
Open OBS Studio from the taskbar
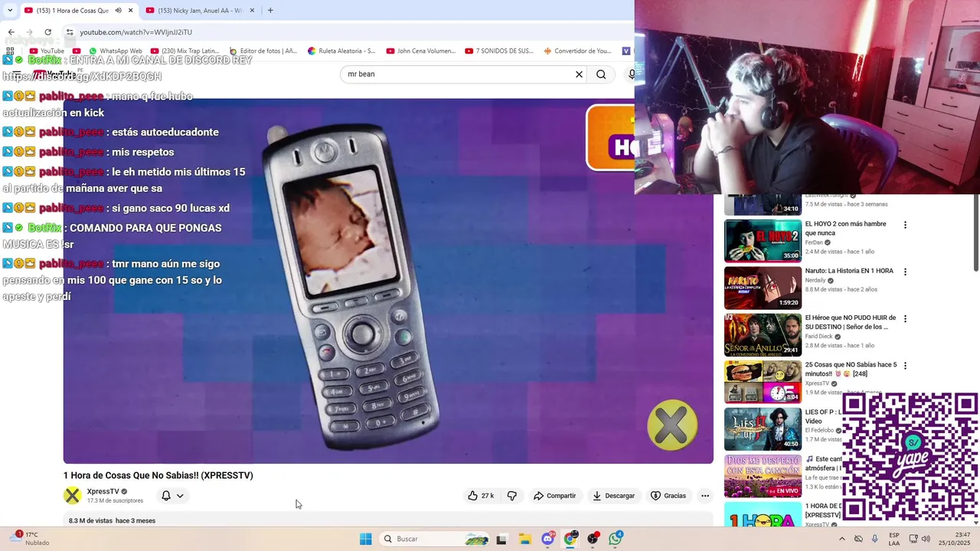593,539
